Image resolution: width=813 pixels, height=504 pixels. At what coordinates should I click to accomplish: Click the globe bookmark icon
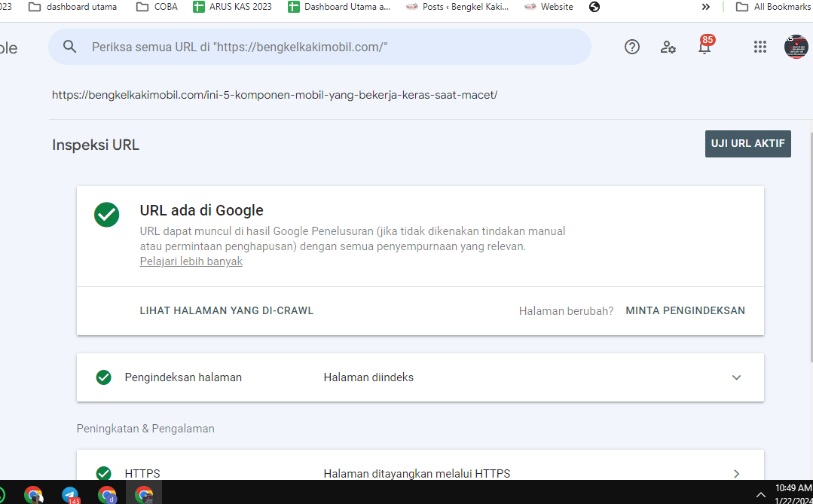(x=594, y=7)
